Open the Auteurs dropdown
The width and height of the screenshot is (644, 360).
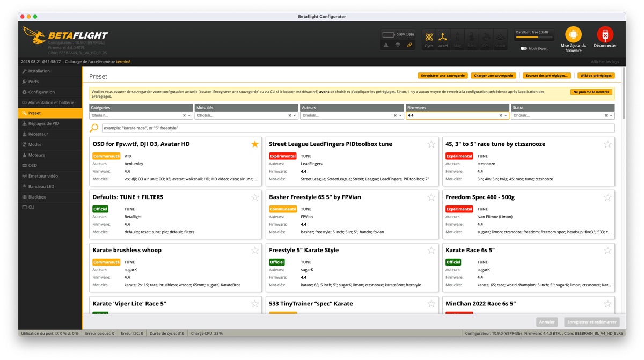coord(400,116)
